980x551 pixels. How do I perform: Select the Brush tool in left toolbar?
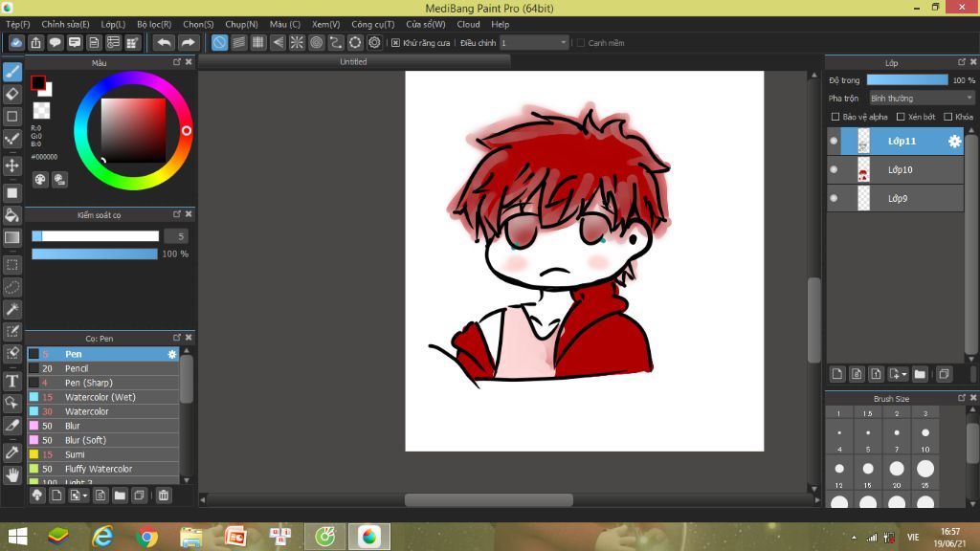[11, 72]
